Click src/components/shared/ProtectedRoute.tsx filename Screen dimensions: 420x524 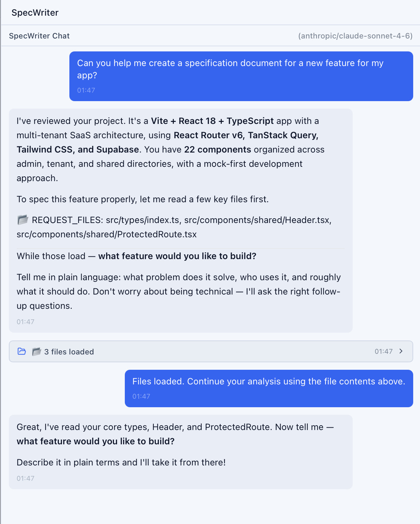[106, 234]
